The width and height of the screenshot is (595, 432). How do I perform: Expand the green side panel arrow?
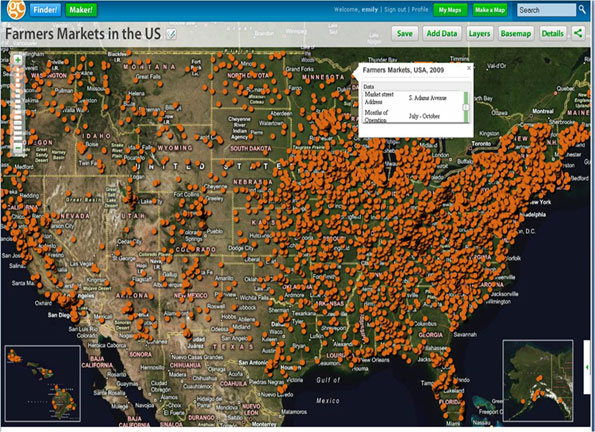click(x=587, y=367)
